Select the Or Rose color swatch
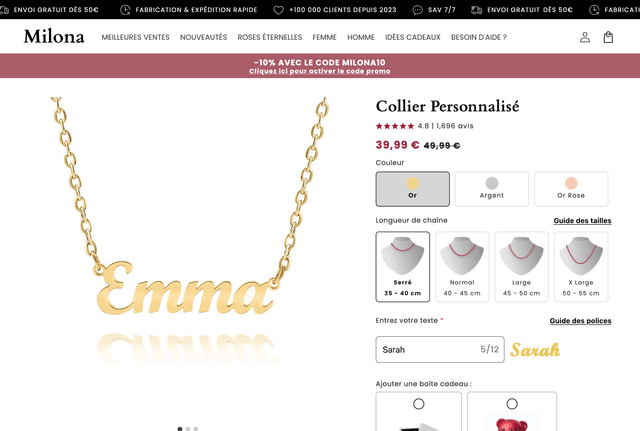The width and height of the screenshot is (640, 431). [571, 189]
